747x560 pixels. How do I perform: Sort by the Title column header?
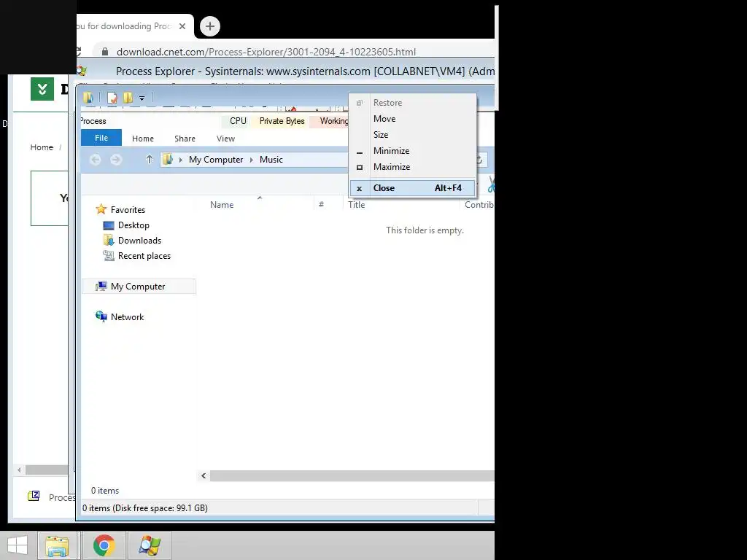(356, 205)
